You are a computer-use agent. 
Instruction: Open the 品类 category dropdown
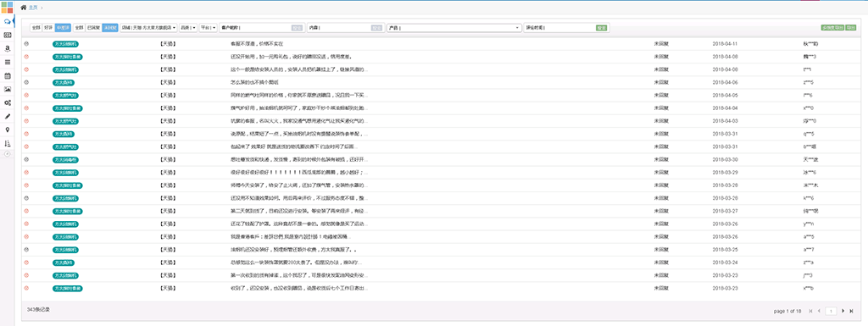coord(188,28)
